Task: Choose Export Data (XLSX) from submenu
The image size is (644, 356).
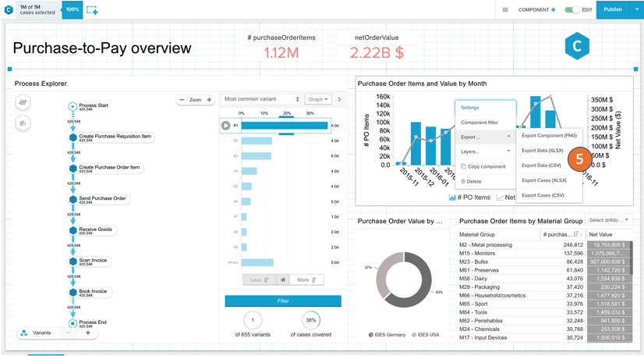Action: [542, 151]
